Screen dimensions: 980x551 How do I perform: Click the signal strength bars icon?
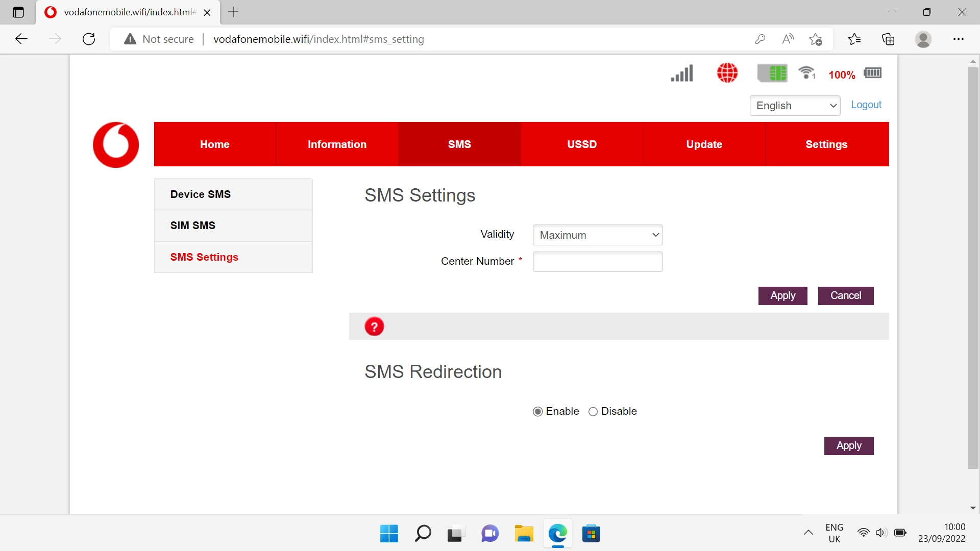coord(681,73)
